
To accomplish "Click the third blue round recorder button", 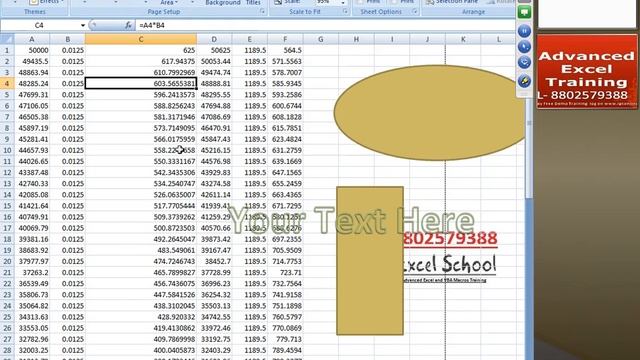I will (524, 62).
